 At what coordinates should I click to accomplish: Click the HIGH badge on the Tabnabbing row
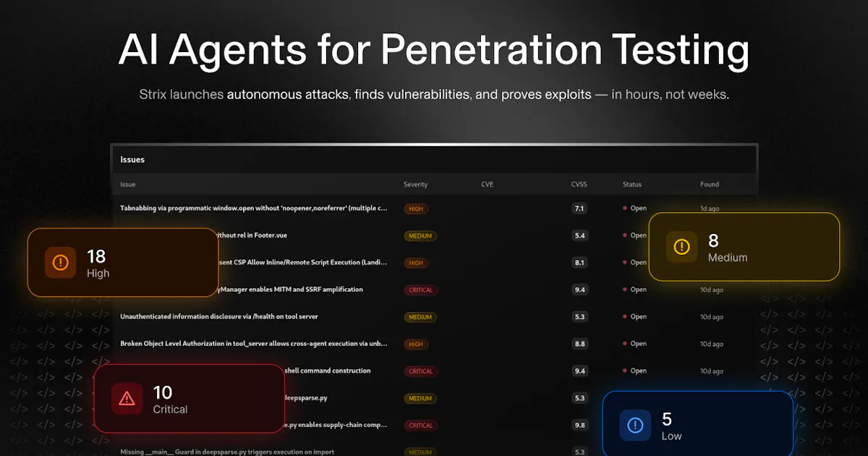pos(416,208)
